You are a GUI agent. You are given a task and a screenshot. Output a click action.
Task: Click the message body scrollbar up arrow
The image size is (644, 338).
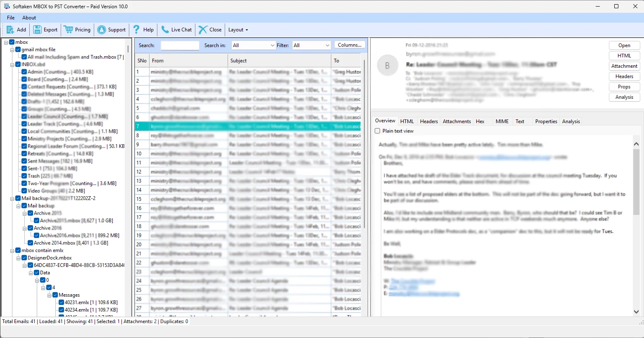636,144
